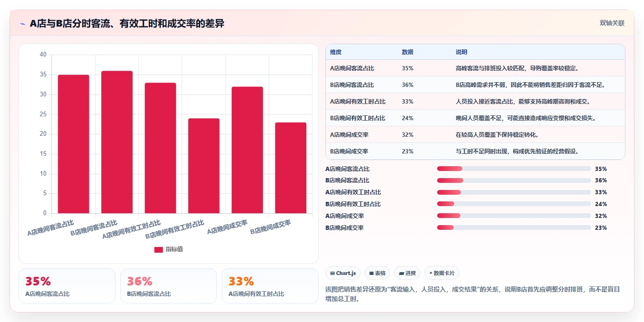Click the 24% B店晚间有效工时占比 progress bar

pyautogui.click(x=514, y=204)
